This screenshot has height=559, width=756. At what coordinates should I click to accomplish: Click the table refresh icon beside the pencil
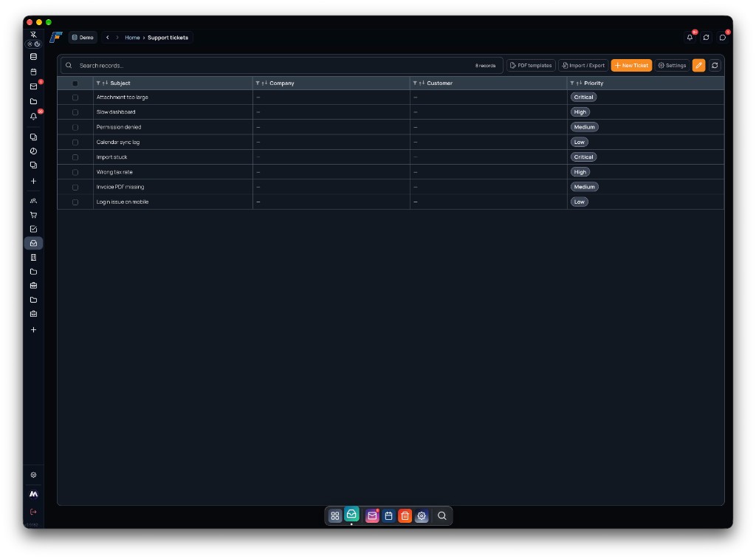tap(715, 65)
